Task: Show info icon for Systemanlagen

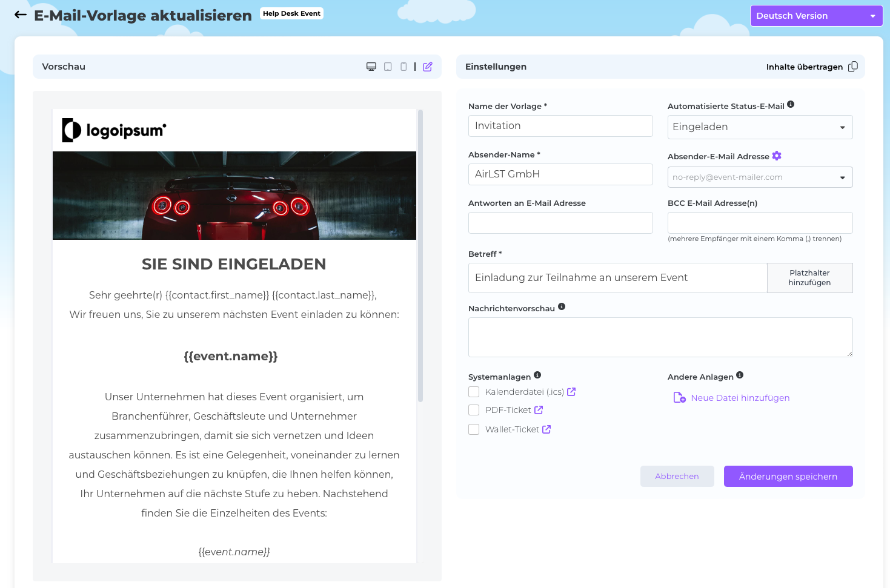Action: click(x=537, y=375)
